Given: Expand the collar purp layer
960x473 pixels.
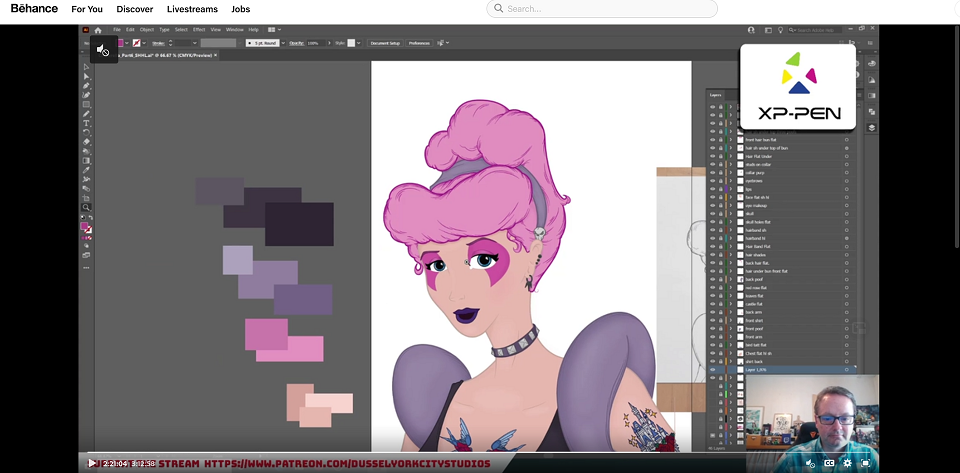Looking at the screenshot, I should tap(730, 173).
